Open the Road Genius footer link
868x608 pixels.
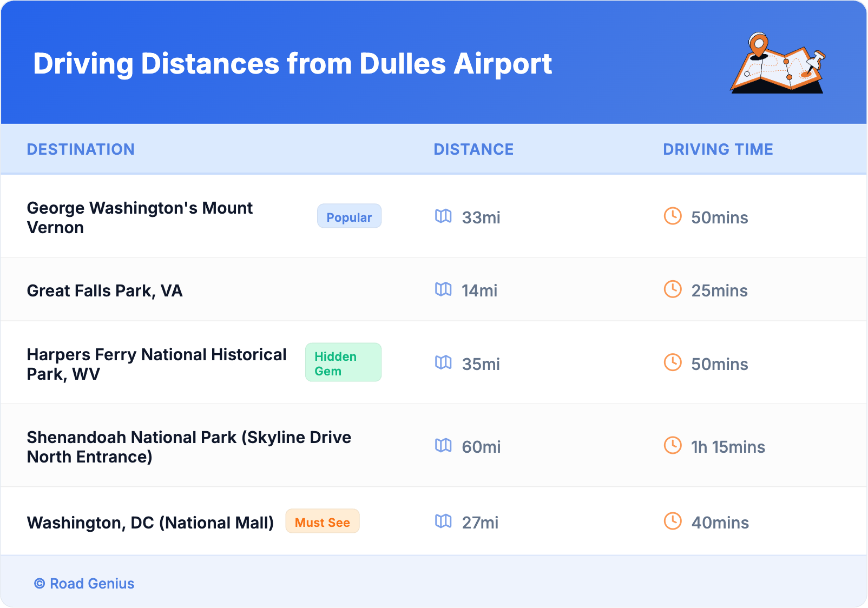(85, 584)
